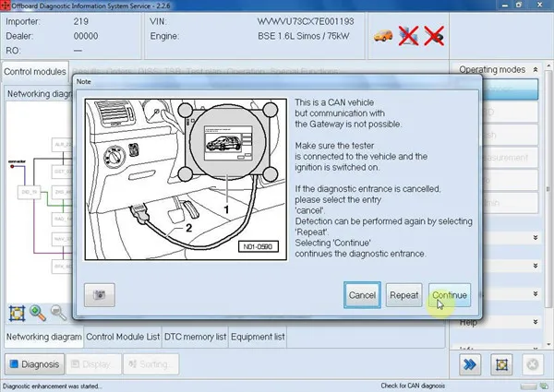554x392 pixels.
Task: Click the greyed Sorting button
Action: point(151,364)
